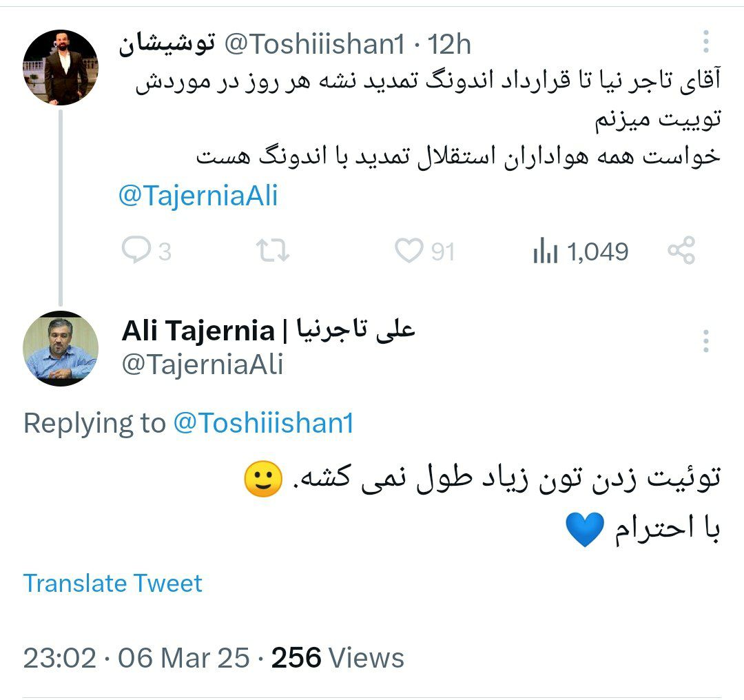Screen dimensions: 744x700
Task: Open the Ali Tajernia display name
Action: [x=269, y=331]
